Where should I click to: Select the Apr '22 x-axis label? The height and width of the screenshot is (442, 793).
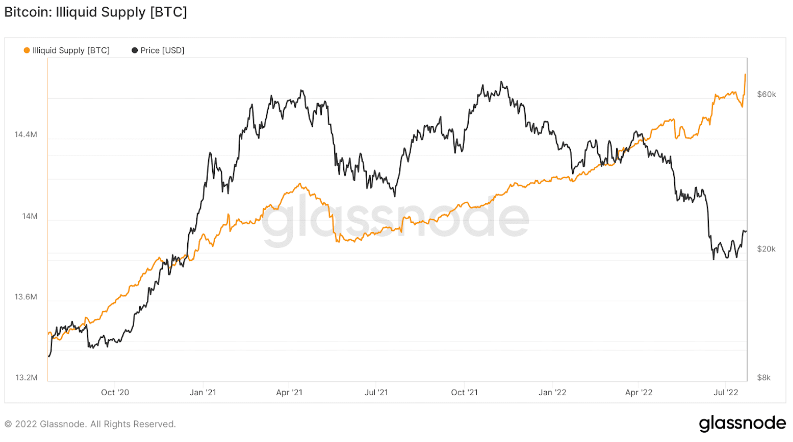[x=639, y=392]
